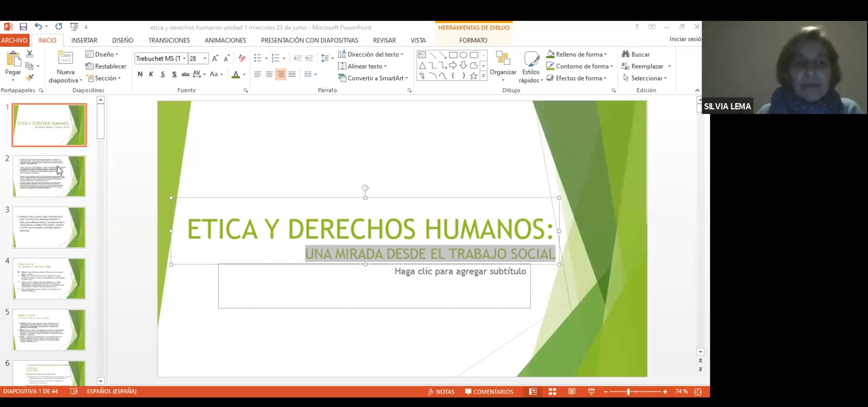Screen dimensions: 868x407
Task: Open the ARCHIVO tab
Action: point(15,40)
